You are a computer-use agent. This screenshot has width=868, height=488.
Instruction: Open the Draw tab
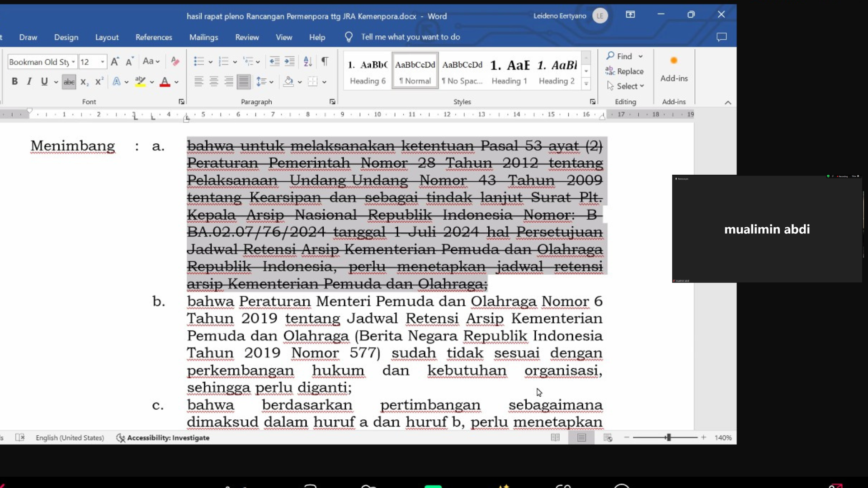(x=28, y=37)
